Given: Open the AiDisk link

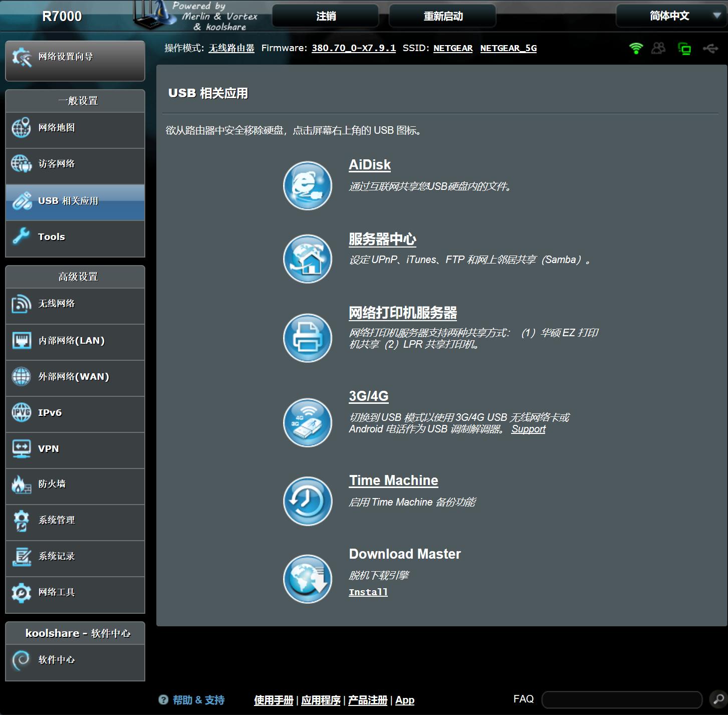Looking at the screenshot, I should tap(370, 165).
